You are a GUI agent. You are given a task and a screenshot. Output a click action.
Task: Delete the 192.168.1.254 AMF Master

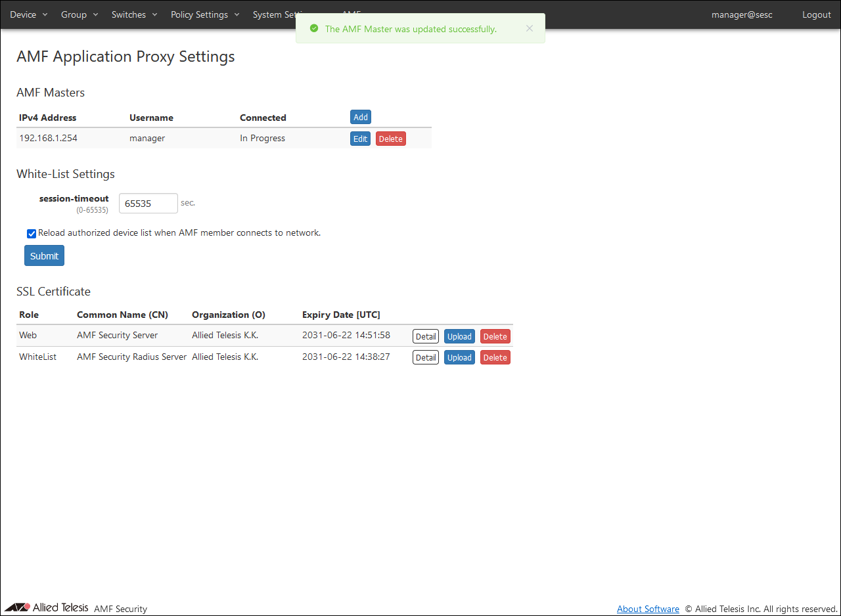click(390, 139)
